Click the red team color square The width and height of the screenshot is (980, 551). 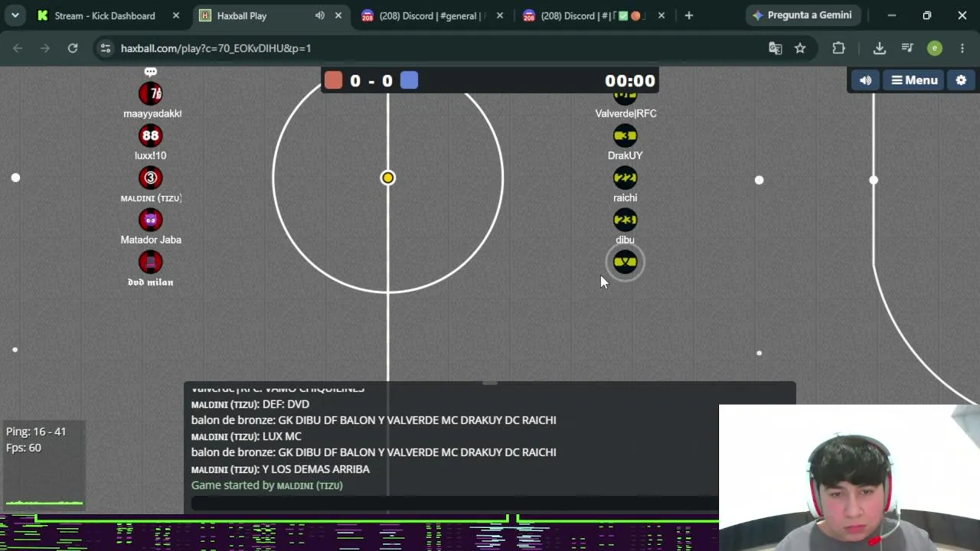pos(333,80)
